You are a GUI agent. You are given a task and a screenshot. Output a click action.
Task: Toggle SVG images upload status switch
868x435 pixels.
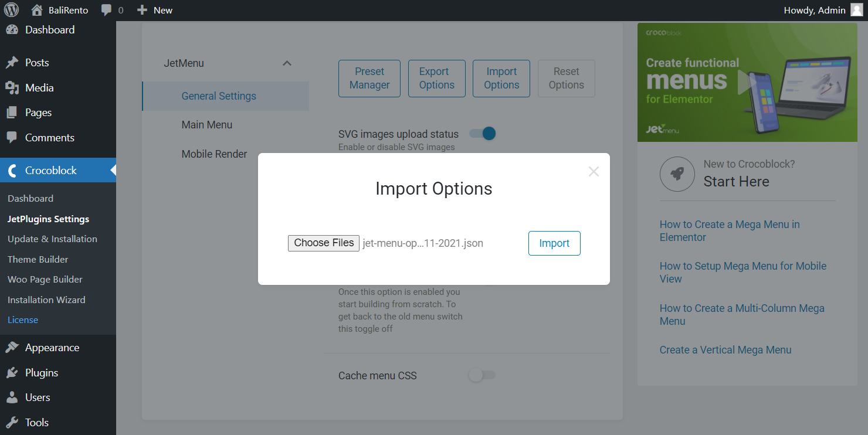point(483,134)
